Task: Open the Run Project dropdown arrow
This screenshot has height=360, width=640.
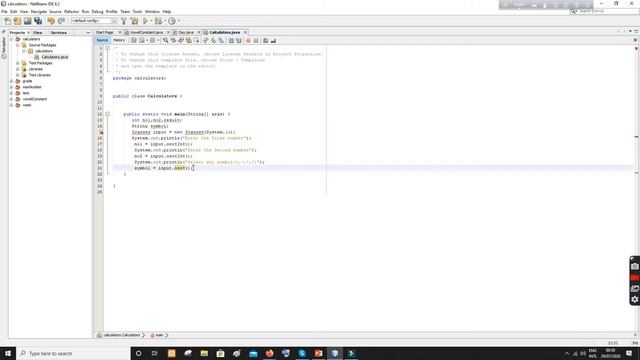Action: coord(151,21)
